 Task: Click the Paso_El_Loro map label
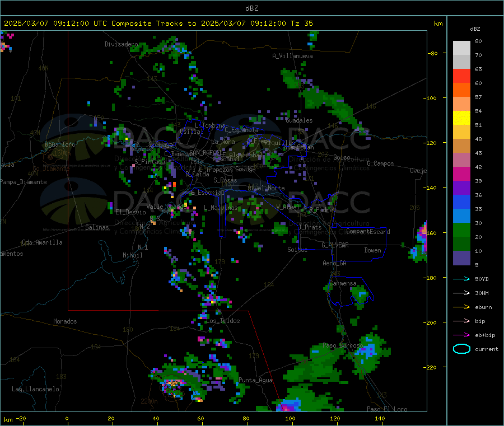[x=387, y=409]
